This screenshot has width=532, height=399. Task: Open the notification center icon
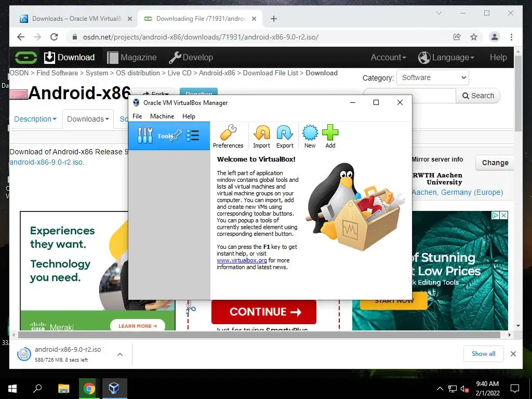(x=515, y=389)
